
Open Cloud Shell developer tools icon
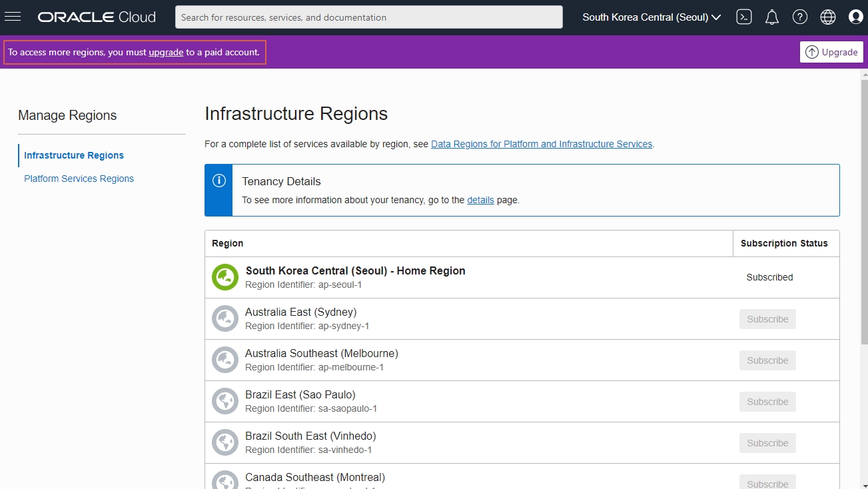744,17
